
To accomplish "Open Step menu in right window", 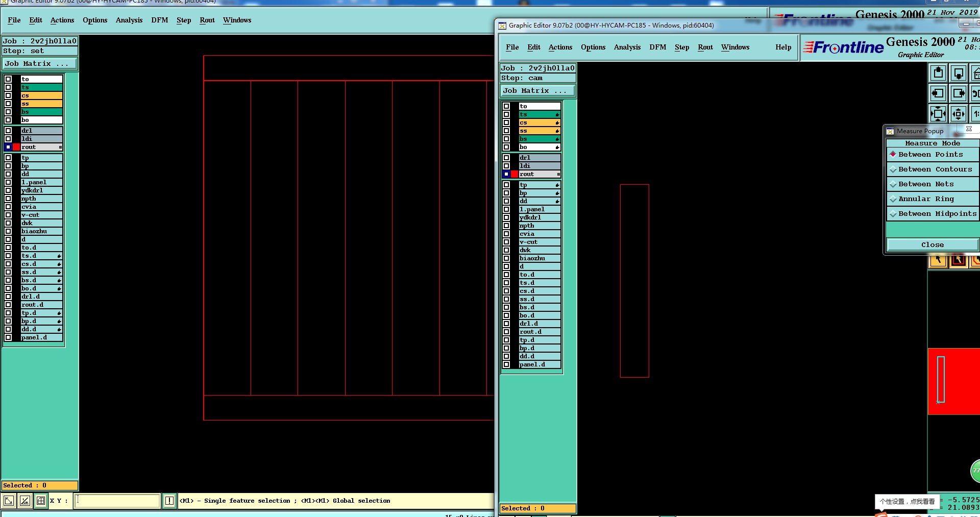I will (x=682, y=47).
